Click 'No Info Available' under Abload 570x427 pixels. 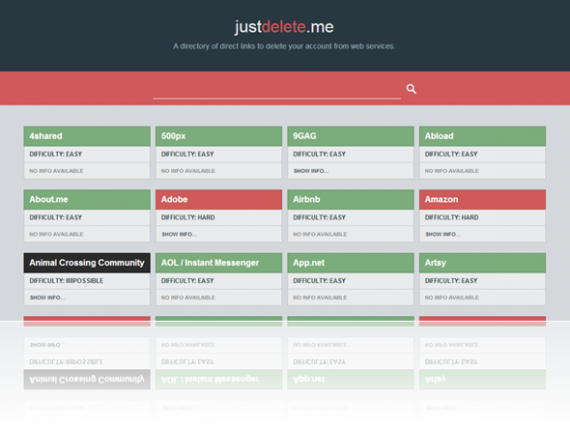tap(452, 171)
